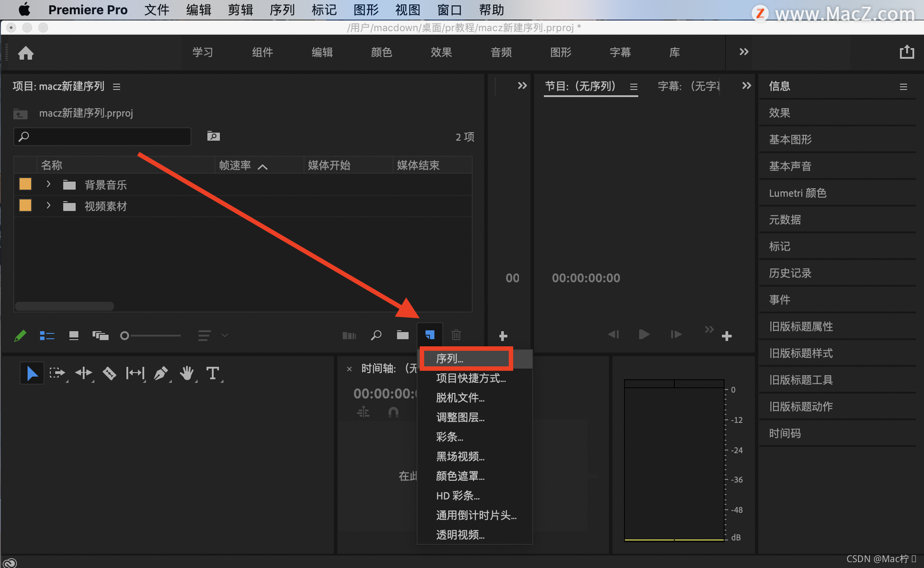Adjust thumbnail zoom slider in project panel
The image size is (924, 568).
(x=151, y=336)
